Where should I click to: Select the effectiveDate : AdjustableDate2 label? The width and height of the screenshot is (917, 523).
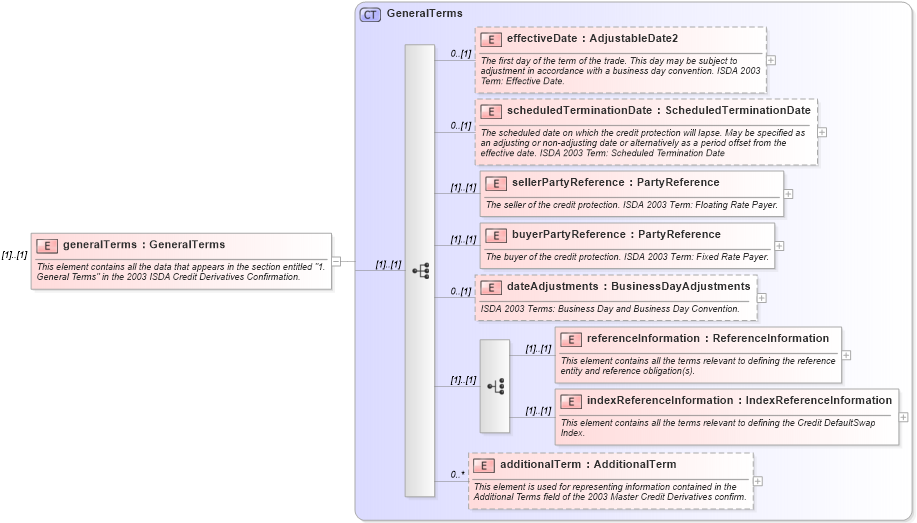click(x=592, y=39)
